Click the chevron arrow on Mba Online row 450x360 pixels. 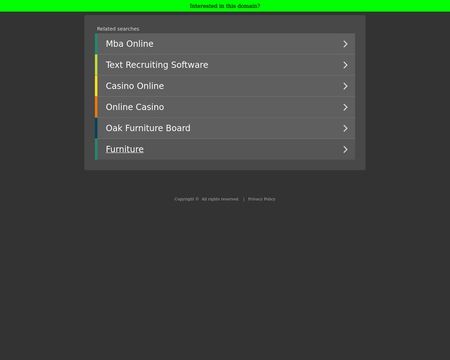pos(345,44)
